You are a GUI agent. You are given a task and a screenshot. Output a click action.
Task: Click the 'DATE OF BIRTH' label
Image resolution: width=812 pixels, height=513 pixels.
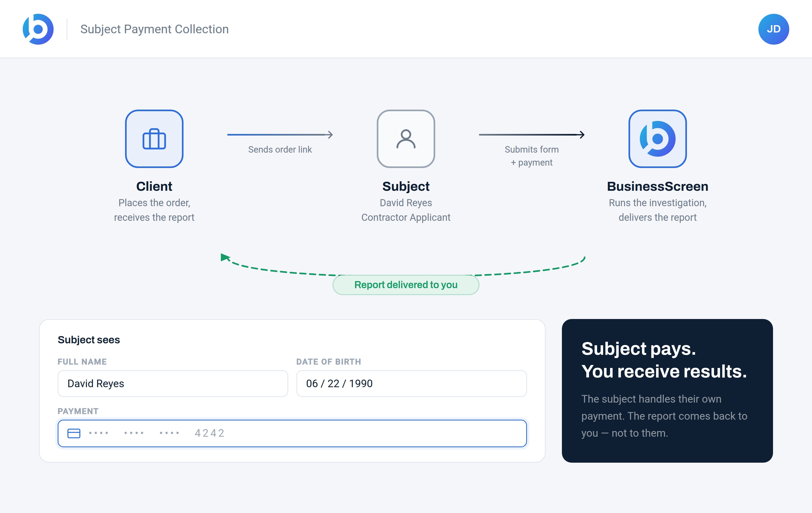328,362
